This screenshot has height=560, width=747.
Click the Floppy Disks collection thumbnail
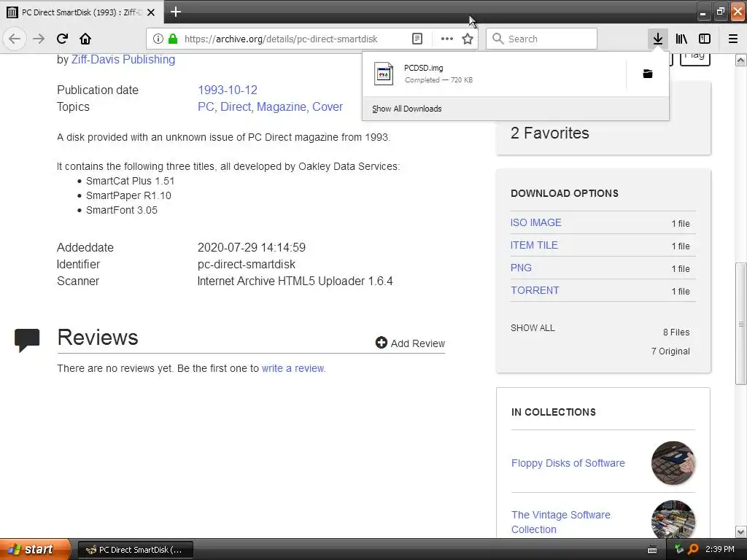[673, 463]
